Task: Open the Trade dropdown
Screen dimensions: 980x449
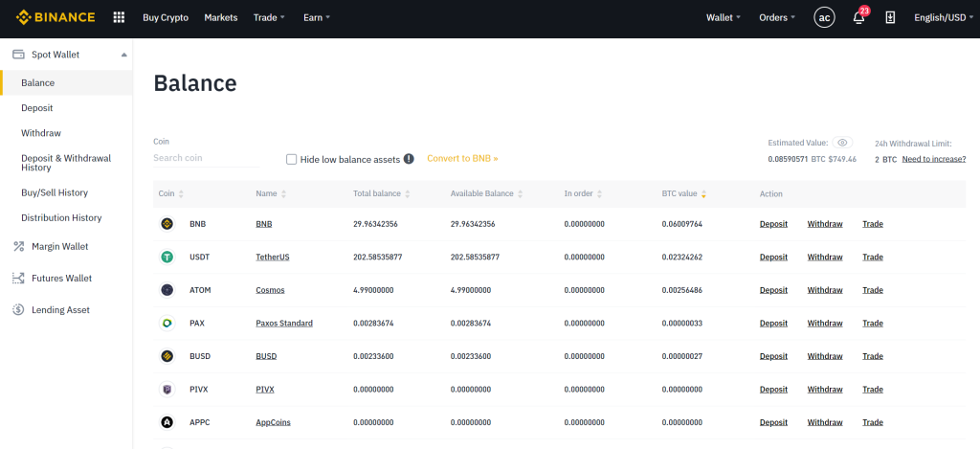Action: pos(269,17)
